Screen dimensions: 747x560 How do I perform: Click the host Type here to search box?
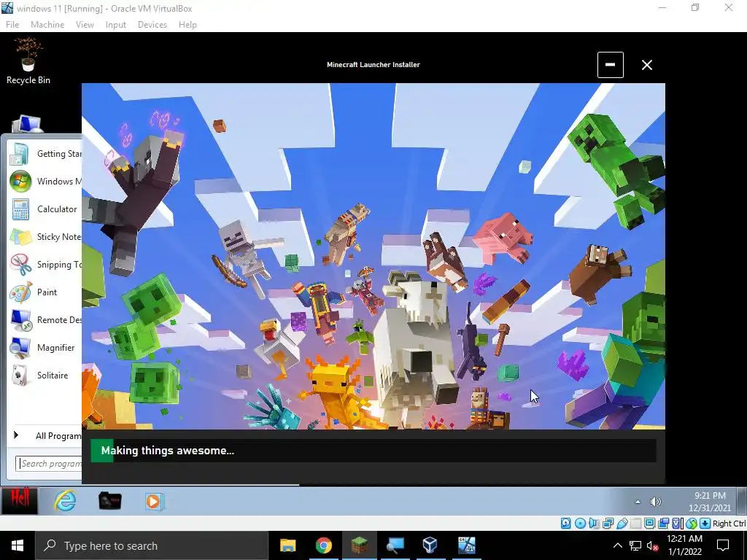[x=152, y=545]
